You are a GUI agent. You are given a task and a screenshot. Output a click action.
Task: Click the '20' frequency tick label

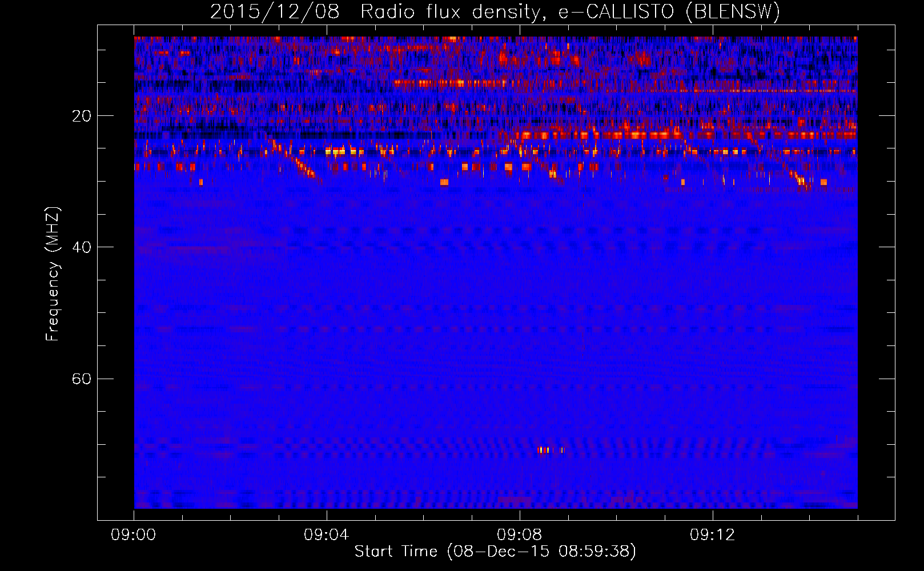tap(82, 116)
